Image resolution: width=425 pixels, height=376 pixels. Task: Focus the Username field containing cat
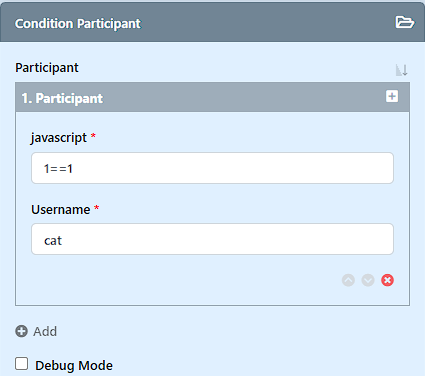pos(212,239)
